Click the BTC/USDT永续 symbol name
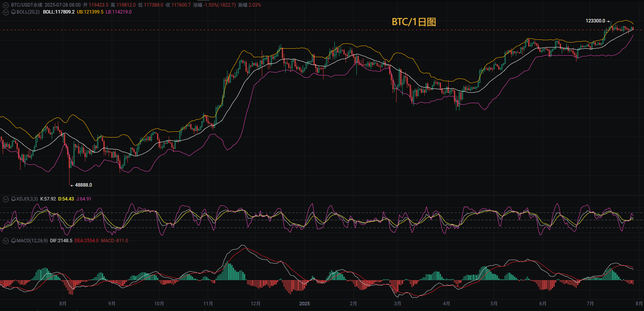Viewport: 644px width, 311px height. 27,5
